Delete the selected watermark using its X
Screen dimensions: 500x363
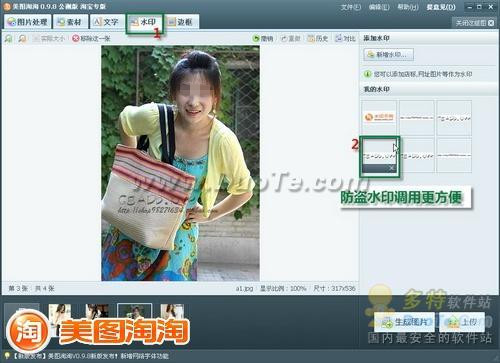click(392, 168)
